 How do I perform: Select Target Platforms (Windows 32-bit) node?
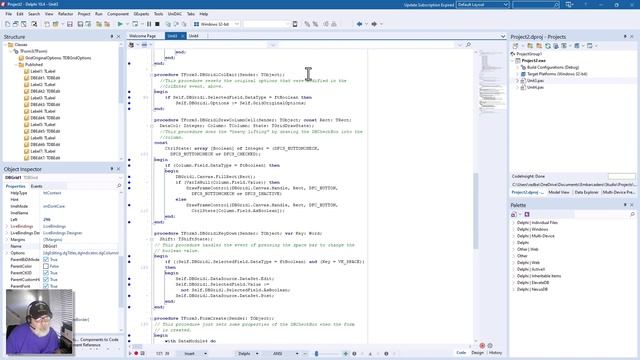click(557, 74)
